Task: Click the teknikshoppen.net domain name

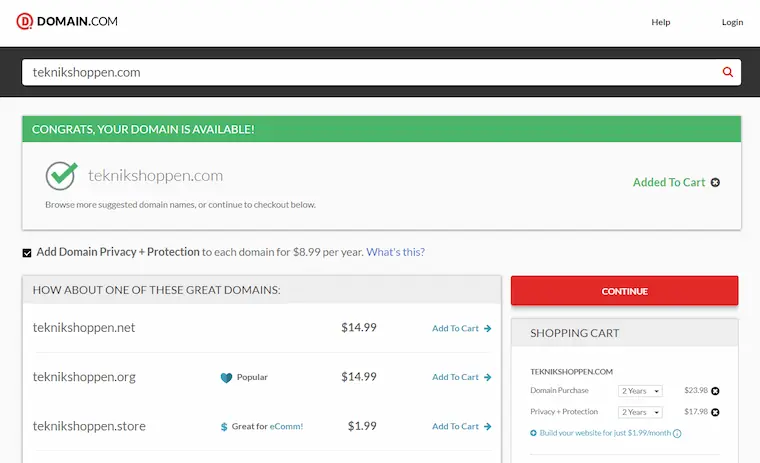Action: 84,328
